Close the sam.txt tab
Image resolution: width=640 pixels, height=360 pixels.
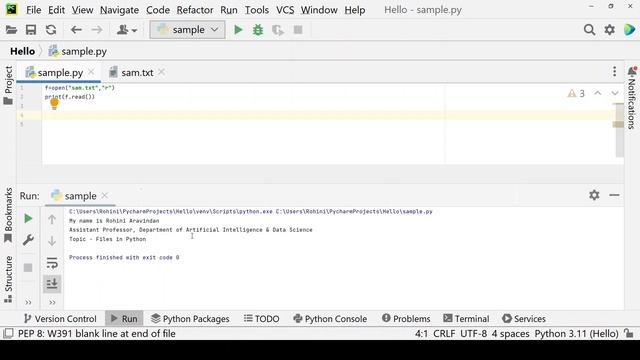pyautogui.click(x=162, y=72)
